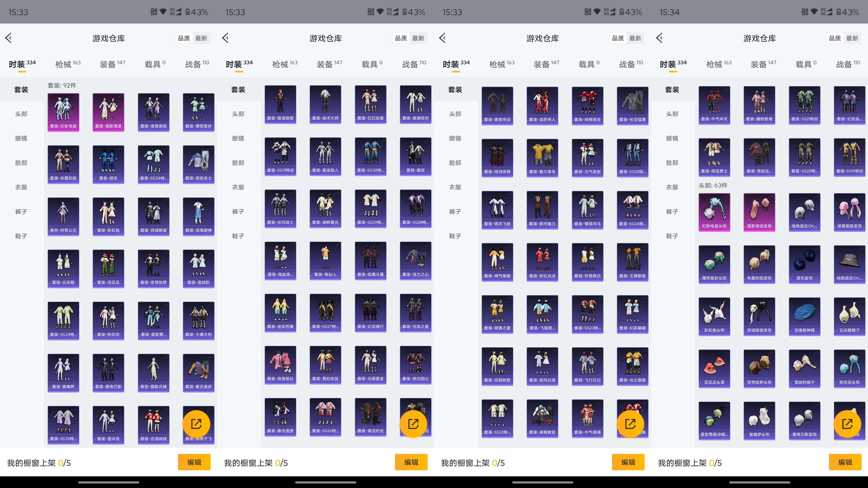Tap the back arrow to exit 游戏仓库
Viewport: 868px width, 488px height.
(8, 38)
